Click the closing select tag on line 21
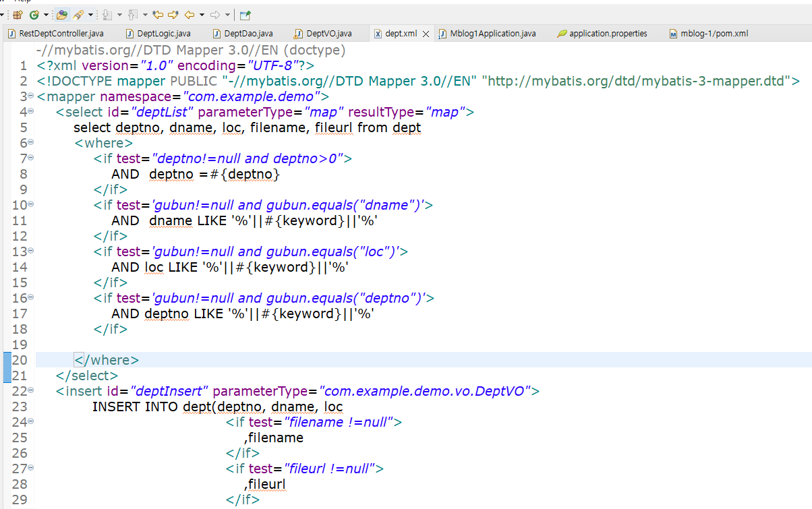Viewport: 812px width, 509px height. point(88,376)
